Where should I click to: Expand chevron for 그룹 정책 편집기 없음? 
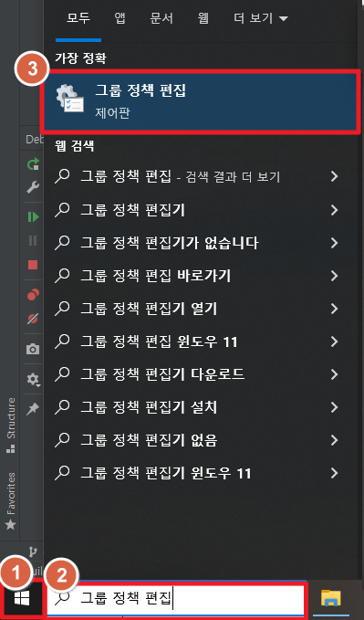pos(335,440)
